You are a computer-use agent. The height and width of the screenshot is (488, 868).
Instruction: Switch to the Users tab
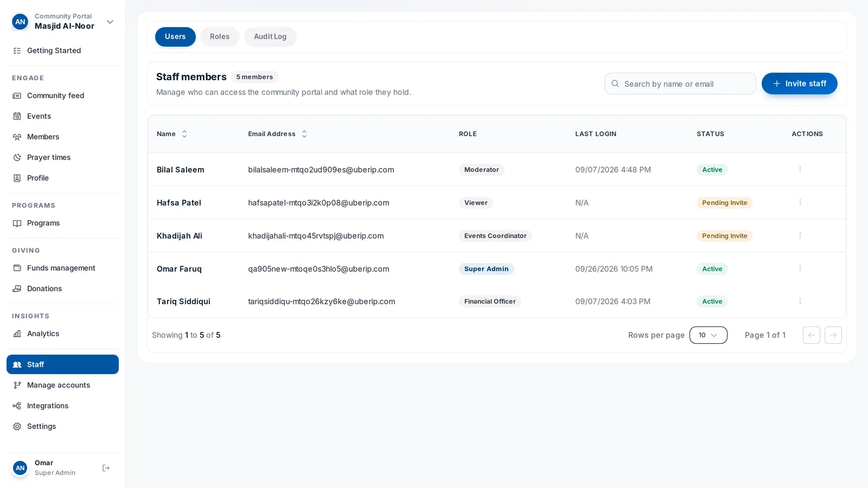[175, 37]
